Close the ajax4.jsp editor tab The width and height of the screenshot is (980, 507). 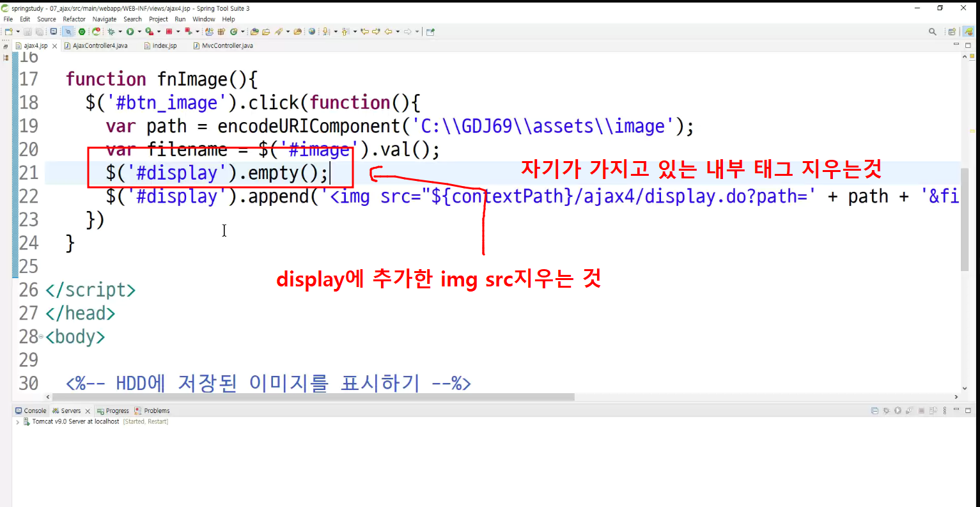pos(54,46)
